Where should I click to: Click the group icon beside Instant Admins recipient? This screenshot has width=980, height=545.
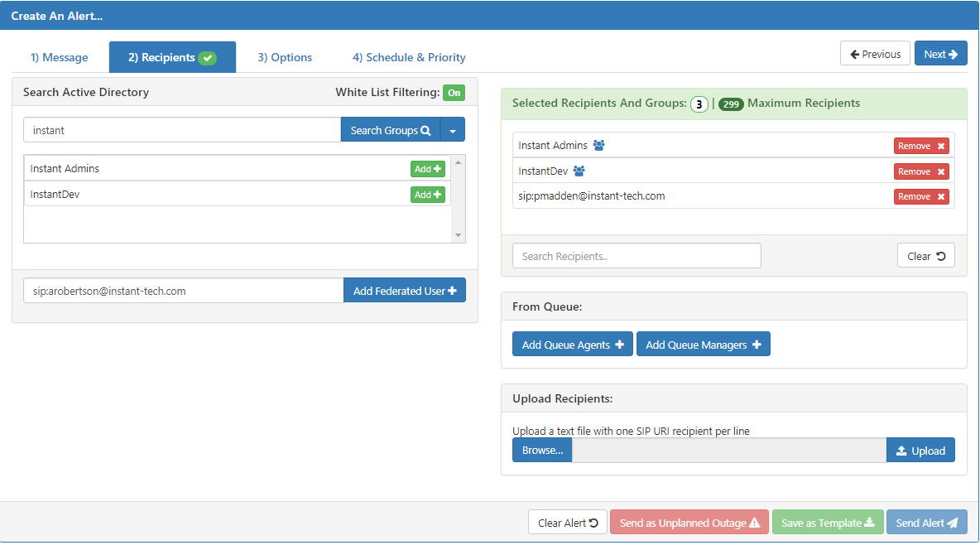[598, 145]
